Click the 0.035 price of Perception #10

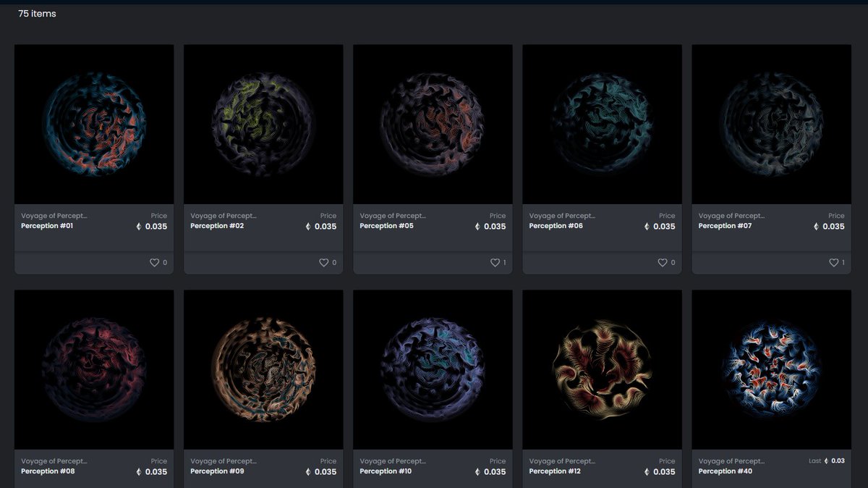[x=495, y=471]
